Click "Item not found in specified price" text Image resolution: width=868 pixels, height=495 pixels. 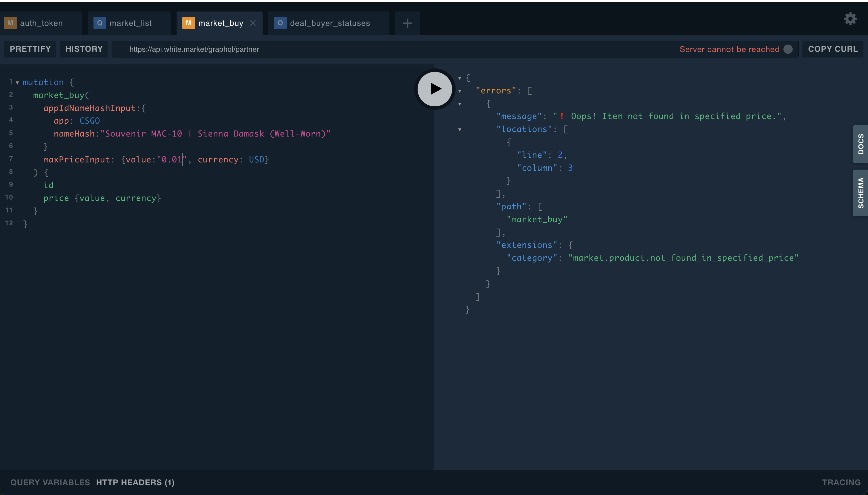pyautogui.click(x=689, y=116)
